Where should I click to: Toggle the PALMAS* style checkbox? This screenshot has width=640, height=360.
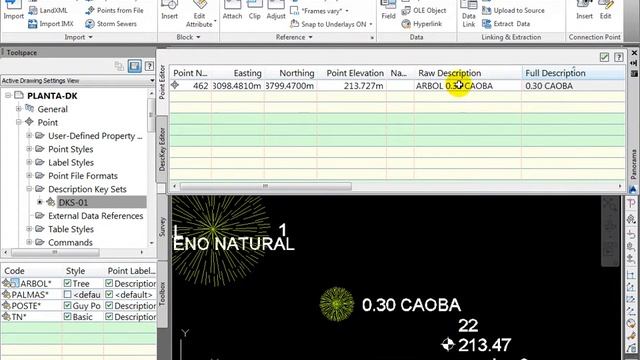(x=68, y=294)
